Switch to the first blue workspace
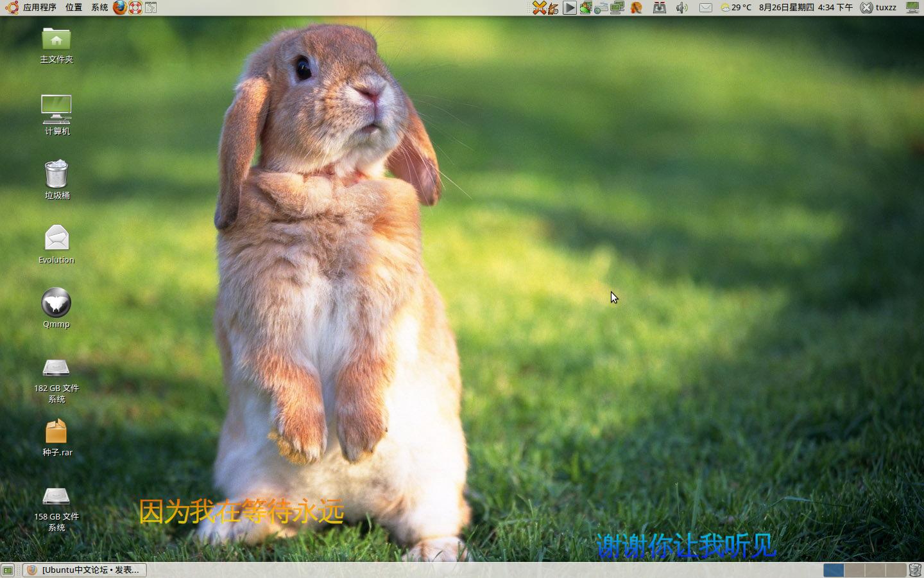924x578 pixels. click(834, 570)
